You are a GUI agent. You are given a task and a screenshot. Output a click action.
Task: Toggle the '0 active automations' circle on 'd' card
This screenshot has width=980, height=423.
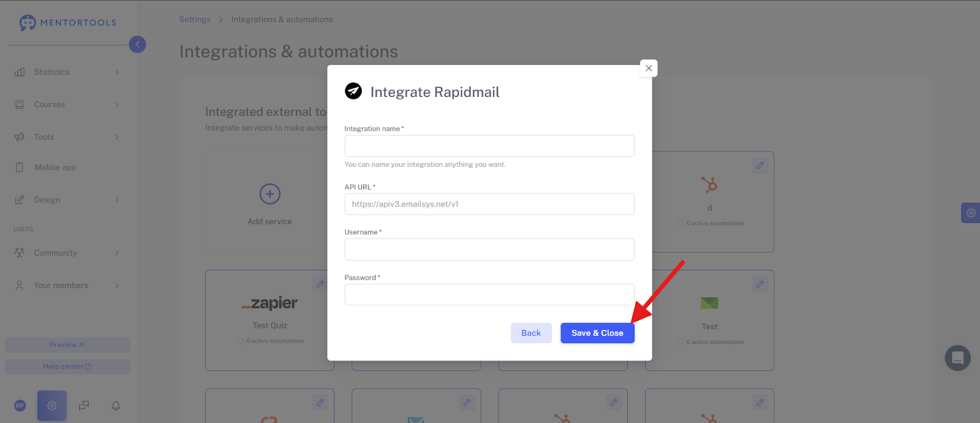pos(680,223)
